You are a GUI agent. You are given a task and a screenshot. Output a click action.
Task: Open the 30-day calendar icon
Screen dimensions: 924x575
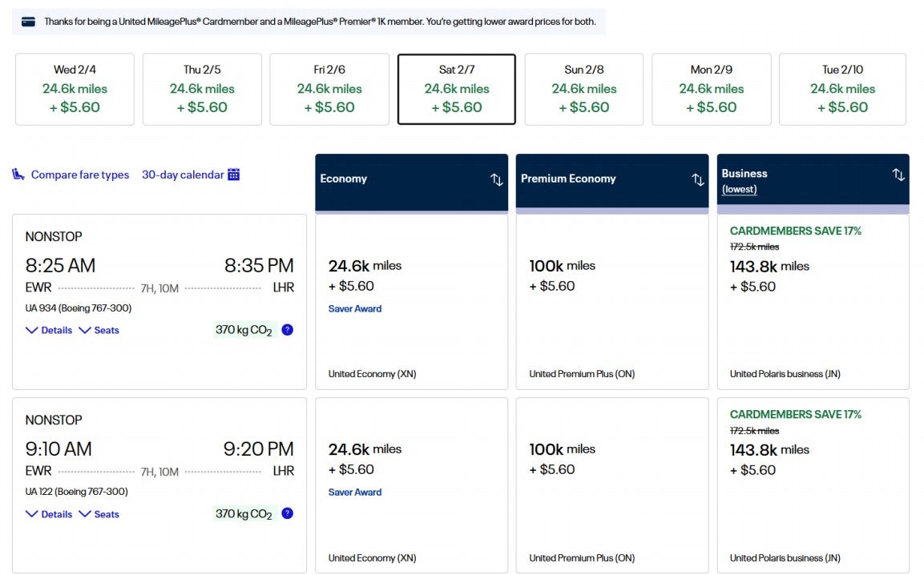point(232,174)
